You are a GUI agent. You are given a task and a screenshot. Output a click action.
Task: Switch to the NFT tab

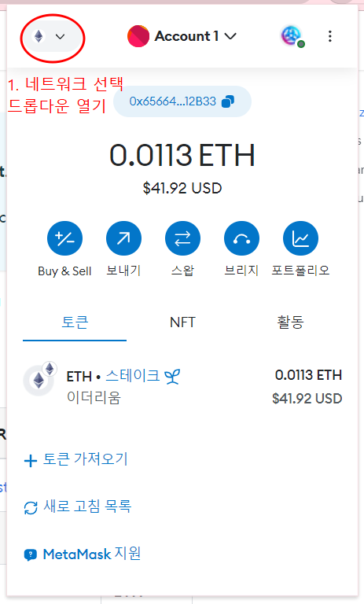182,322
